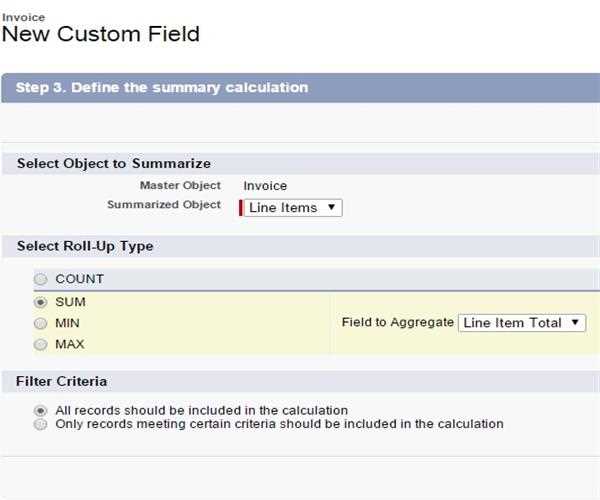This screenshot has height=500, width=600.
Task: Pick the MAX radio button
Action: click(41, 344)
